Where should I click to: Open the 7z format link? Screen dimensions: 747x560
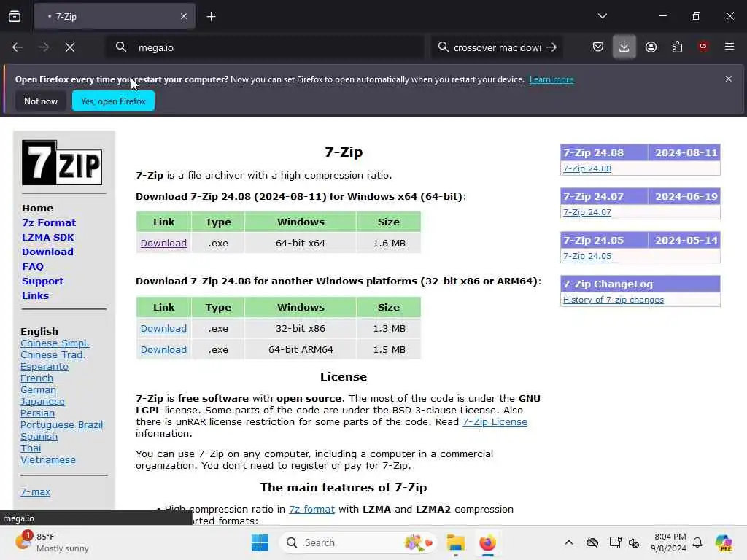tap(311, 509)
